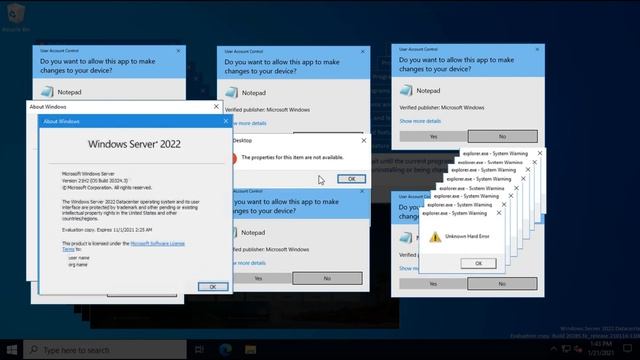Click OK in the Desktop properties error dialog
This screenshot has height=360, width=640.
point(351,179)
